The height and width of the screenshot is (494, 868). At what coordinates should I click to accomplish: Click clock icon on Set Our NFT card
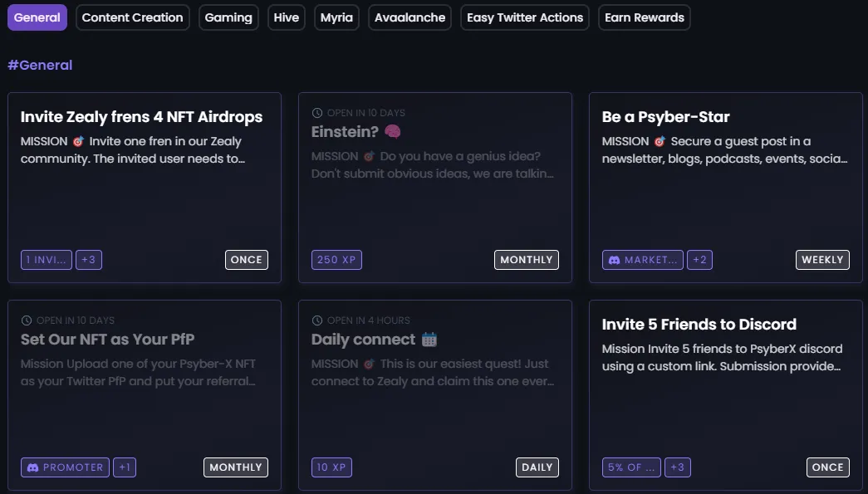point(27,320)
